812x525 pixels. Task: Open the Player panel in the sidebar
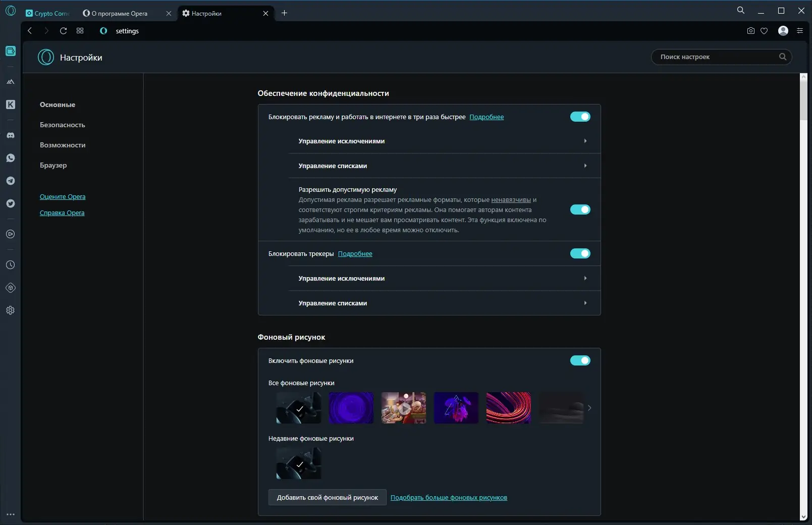[11, 234]
